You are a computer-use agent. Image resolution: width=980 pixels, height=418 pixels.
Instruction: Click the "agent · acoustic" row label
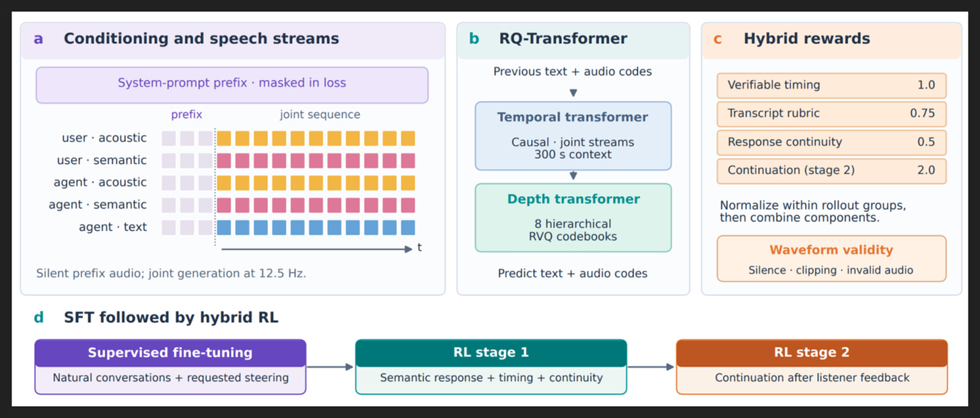pyautogui.click(x=100, y=182)
